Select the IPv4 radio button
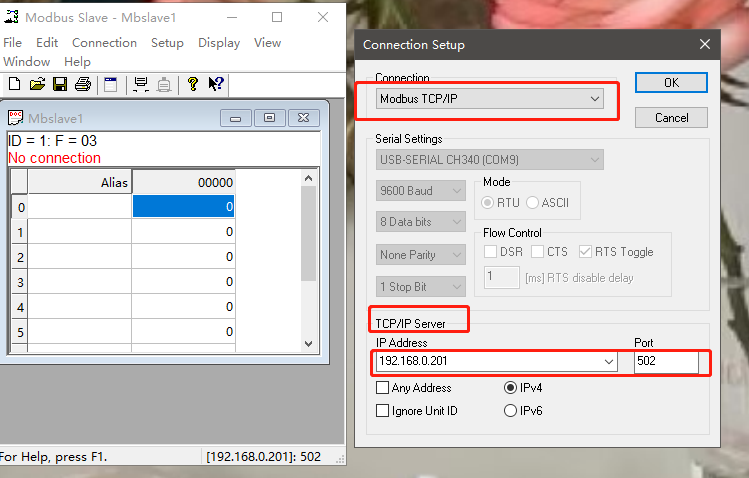The width and height of the screenshot is (749, 478). [x=510, y=388]
